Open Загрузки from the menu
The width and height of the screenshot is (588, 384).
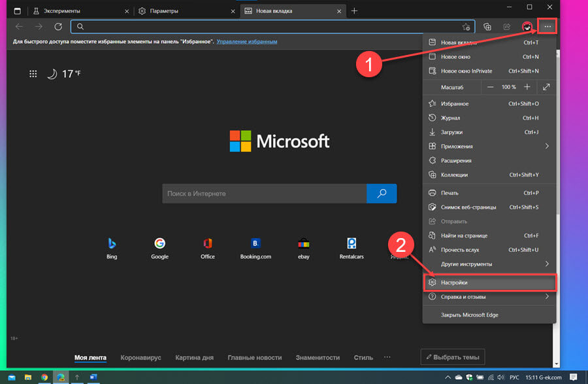coord(489,132)
